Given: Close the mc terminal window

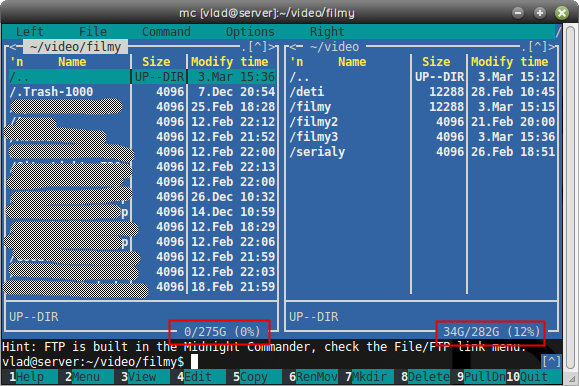Looking at the screenshot, I should (562, 13).
